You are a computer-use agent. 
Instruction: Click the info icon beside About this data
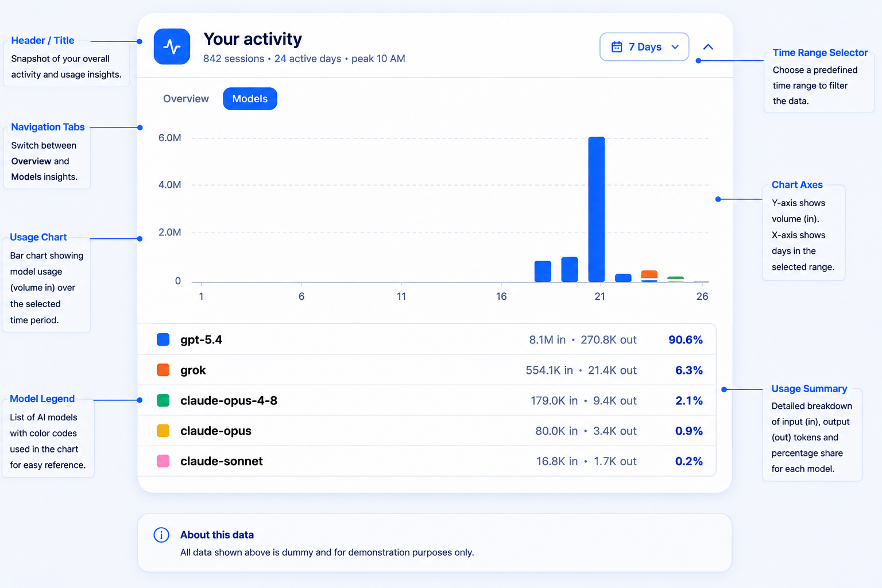click(161, 535)
